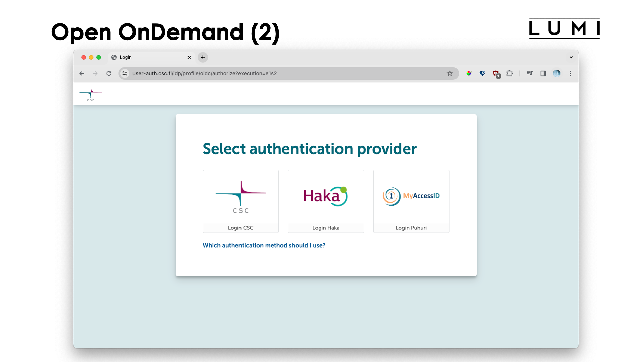
Task: Click the green fullscreen window button
Action: pyautogui.click(x=99, y=57)
